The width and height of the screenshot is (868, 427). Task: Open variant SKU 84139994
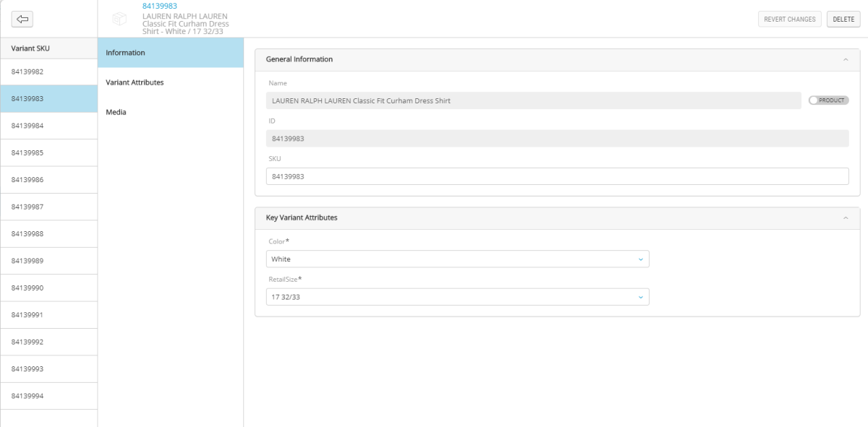[27, 396]
